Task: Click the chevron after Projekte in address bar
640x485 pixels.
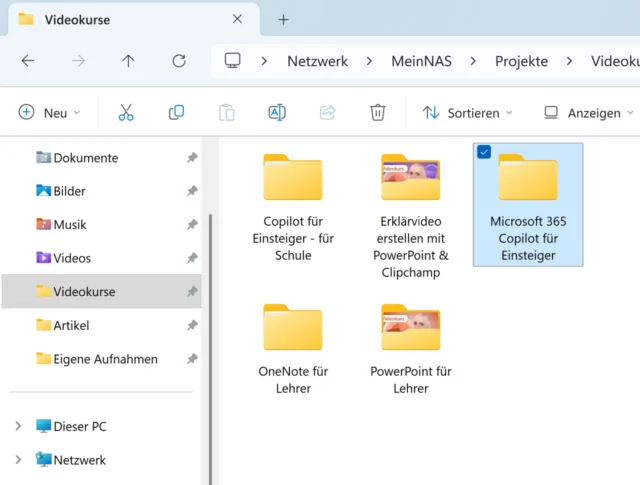Action: [569, 61]
